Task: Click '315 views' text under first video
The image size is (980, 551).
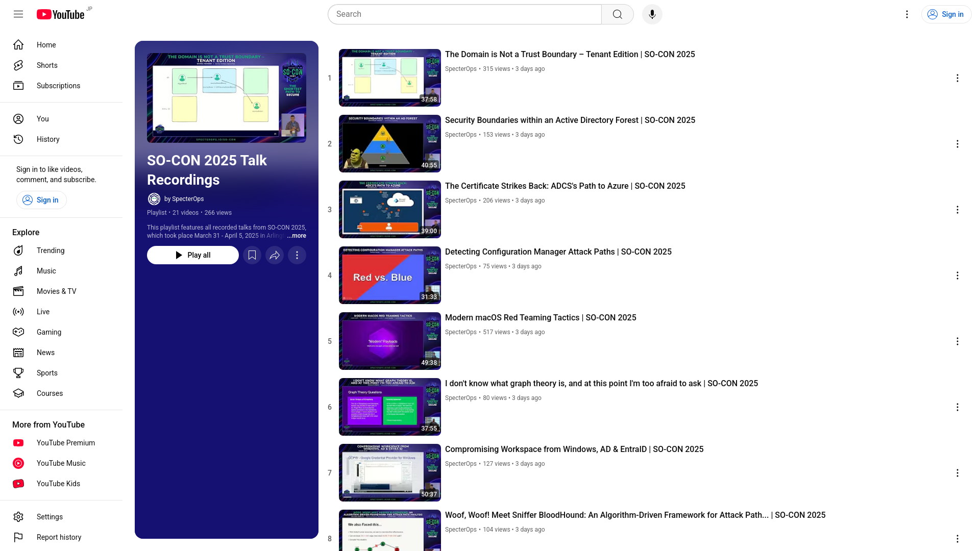Action: coord(497,69)
